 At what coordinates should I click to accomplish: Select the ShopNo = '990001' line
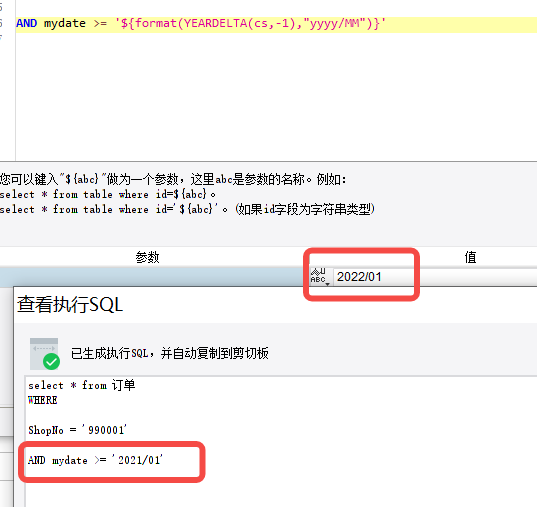click(x=77, y=430)
